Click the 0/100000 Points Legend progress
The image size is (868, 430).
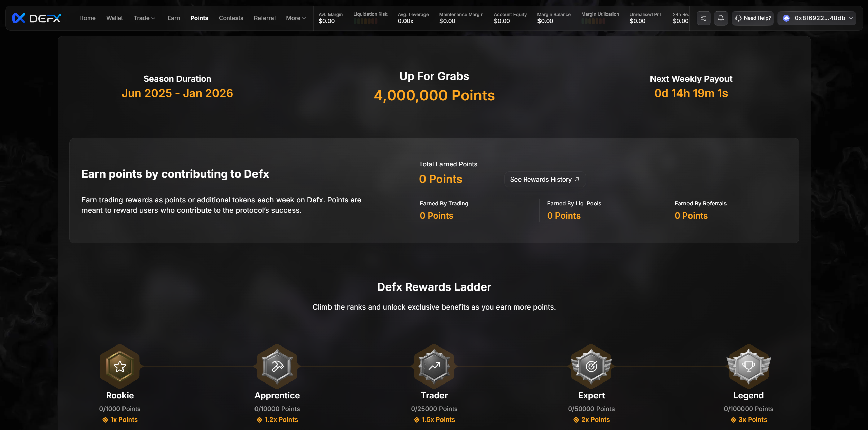point(749,409)
